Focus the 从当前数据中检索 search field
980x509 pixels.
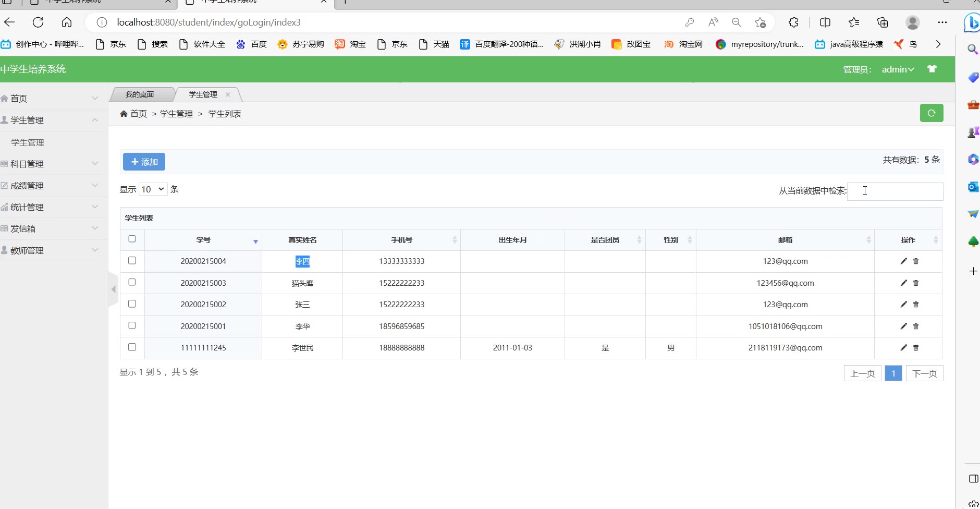895,191
